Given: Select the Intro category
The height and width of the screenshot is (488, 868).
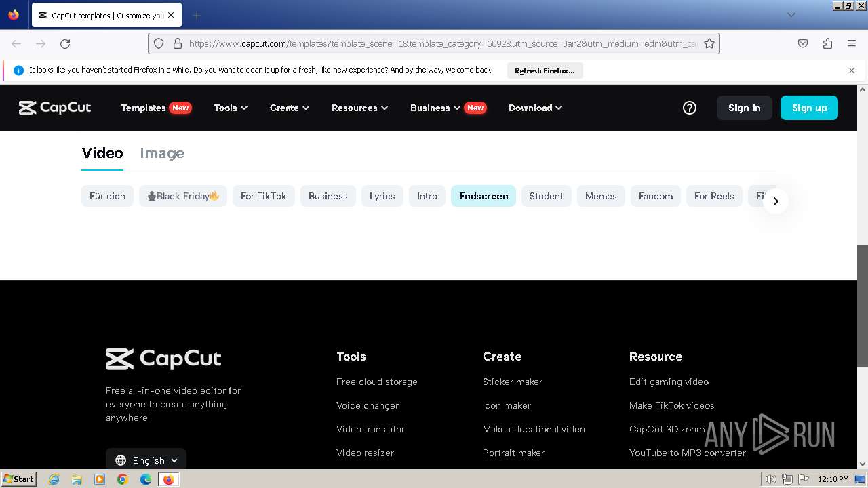Looking at the screenshot, I should click(x=427, y=196).
